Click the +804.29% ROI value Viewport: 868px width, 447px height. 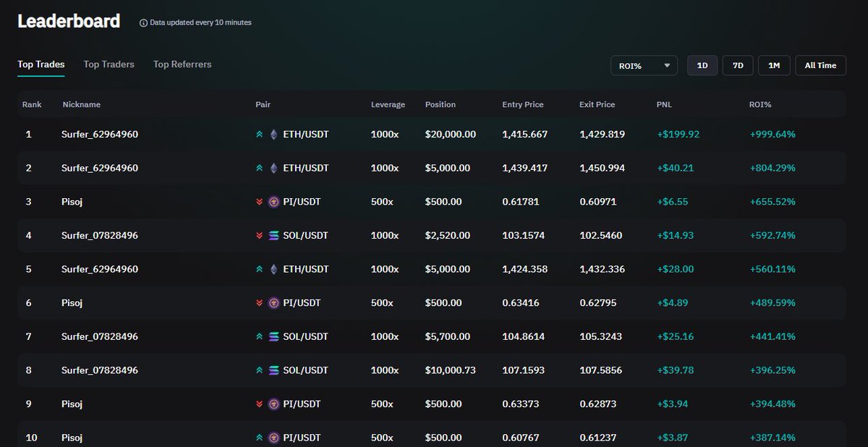[773, 168]
